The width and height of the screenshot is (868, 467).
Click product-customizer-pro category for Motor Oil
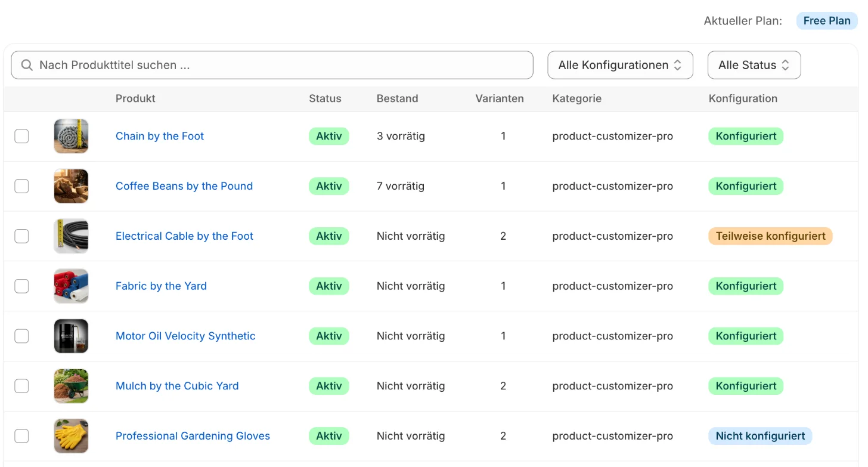[613, 336]
